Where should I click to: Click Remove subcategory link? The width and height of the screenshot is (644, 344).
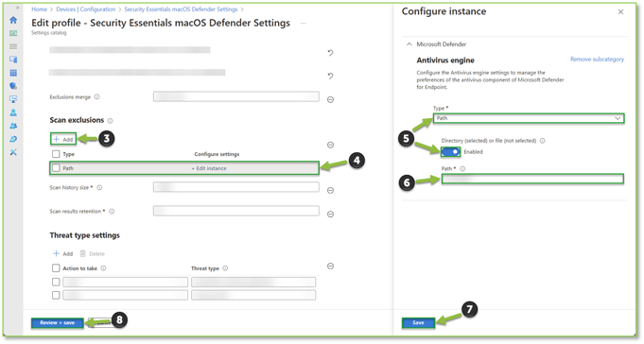coord(597,60)
